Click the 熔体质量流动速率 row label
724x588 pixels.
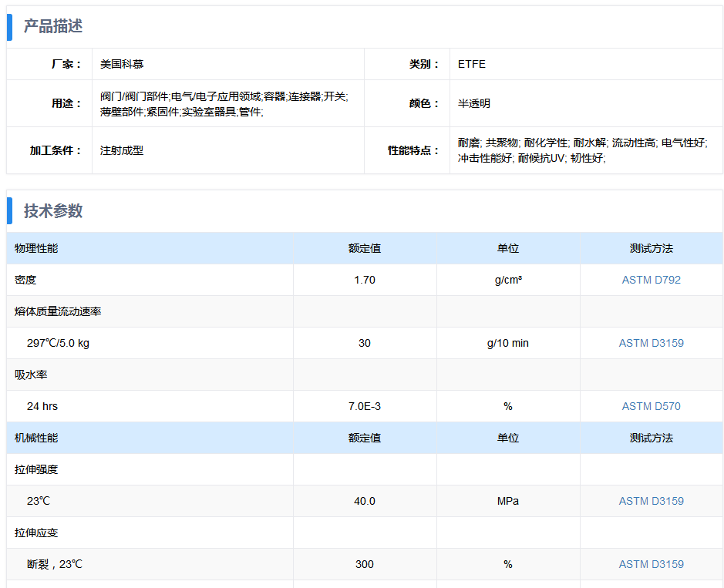58,311
